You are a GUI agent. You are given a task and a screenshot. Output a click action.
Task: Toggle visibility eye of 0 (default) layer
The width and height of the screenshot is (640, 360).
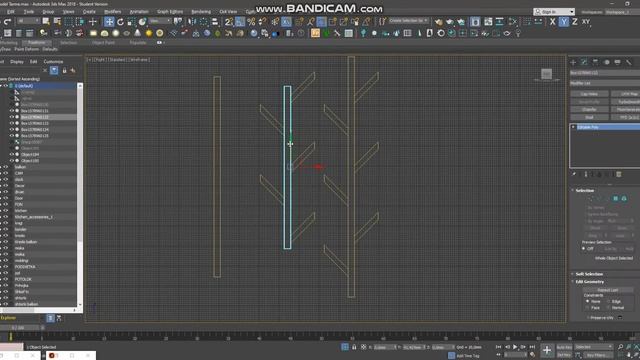click(x=5, y=86)
